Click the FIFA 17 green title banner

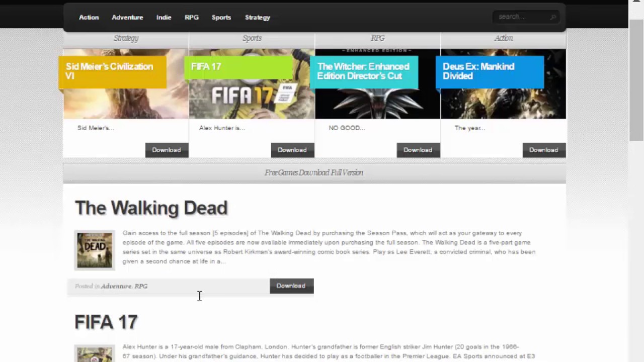(238, 67)
